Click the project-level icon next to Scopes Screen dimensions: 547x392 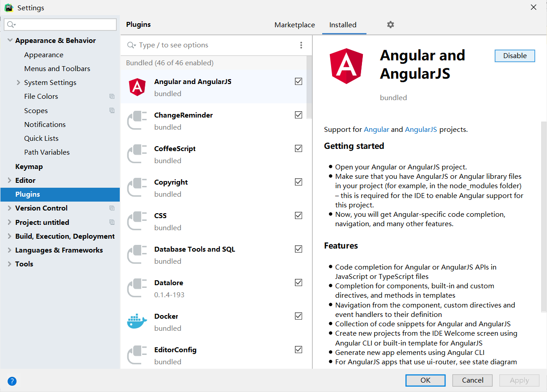pyautogui.click(x=112, y=110)
